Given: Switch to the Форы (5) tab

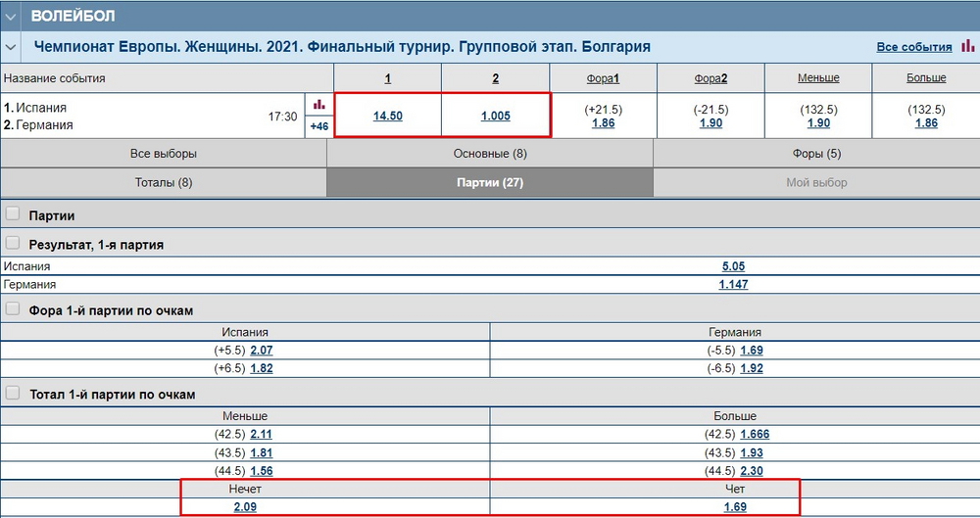Looking at the screenshot, I should point(815,154).
